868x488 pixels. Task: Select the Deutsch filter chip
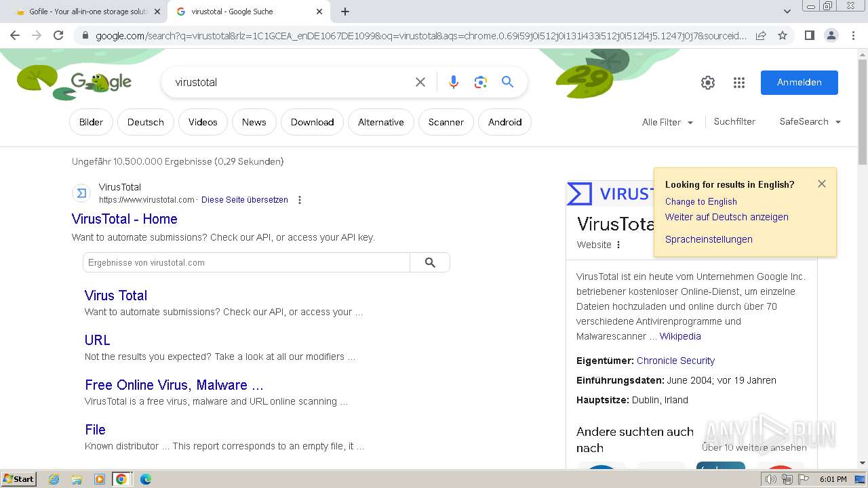(x=146, y=122)
